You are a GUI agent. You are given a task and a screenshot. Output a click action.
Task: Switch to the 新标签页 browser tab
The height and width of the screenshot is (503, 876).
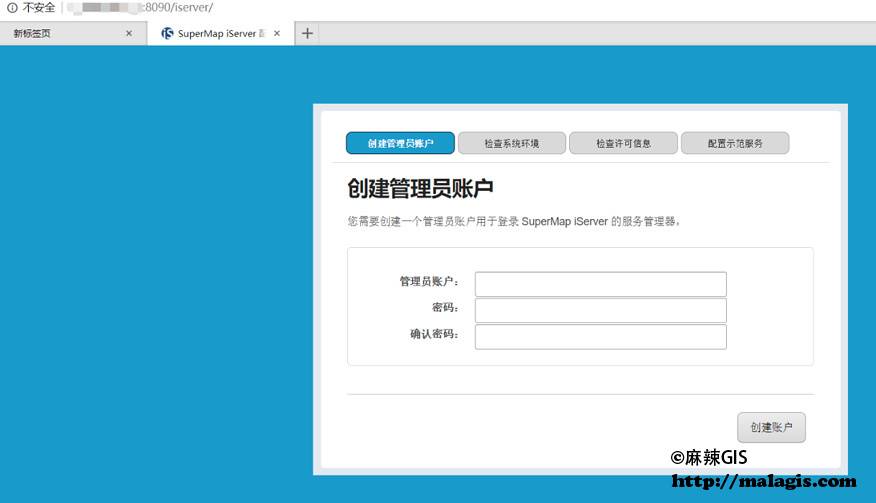pyautogui.click(x=73, y=34)
